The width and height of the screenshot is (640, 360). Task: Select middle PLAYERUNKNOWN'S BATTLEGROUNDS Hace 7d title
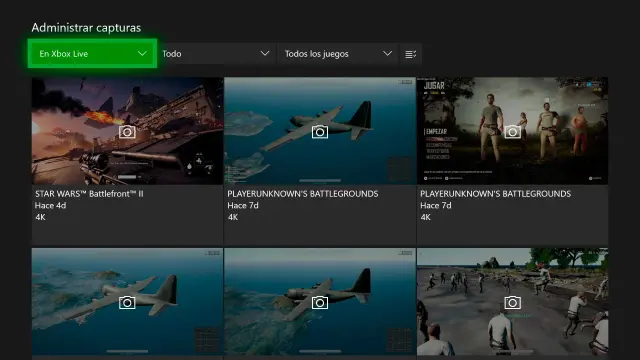(x=303, y=194)
